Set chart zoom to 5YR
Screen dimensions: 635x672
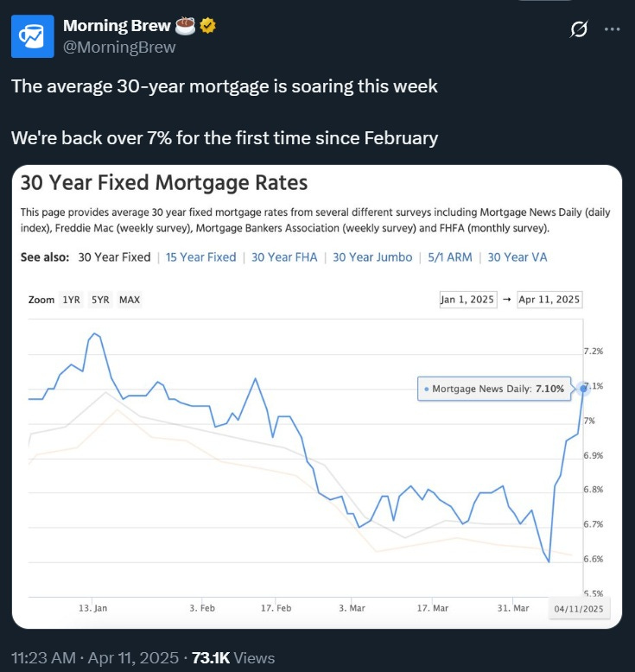pyautogui.click(x=100, y=300)
